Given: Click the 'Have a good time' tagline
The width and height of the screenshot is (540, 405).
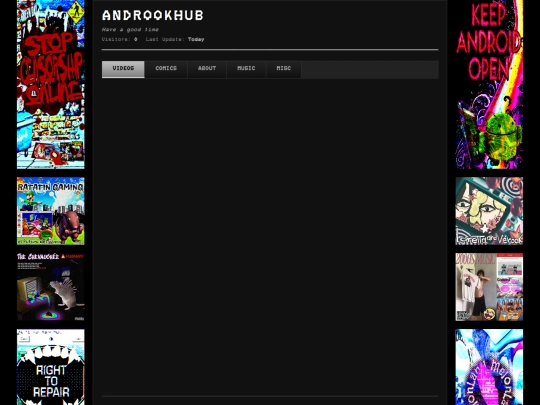Looking at the screenshot, I should pyautogui.click(x=130, y=30).
